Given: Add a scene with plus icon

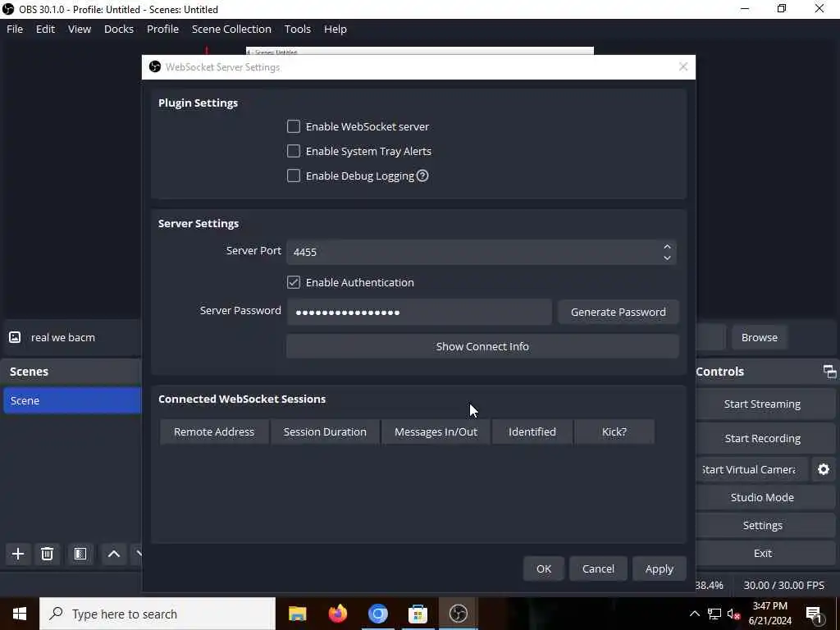Looking at the screenshot, I should pos(18,554).
